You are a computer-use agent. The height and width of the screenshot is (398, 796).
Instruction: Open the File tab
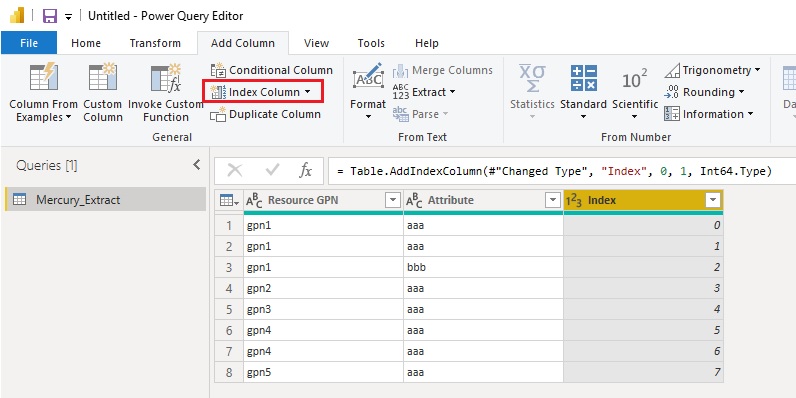coord(29,43)
